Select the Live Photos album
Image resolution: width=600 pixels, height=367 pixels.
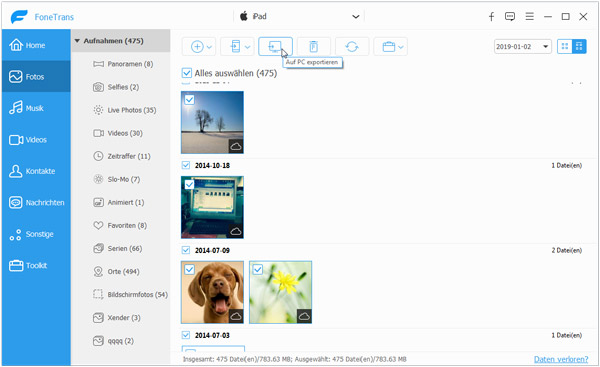point(125,110)
